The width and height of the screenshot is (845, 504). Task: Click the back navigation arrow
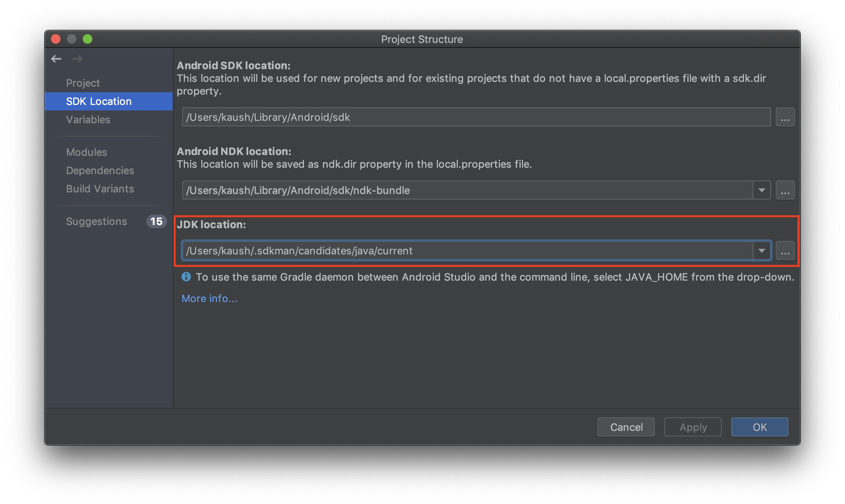point(56,58)
